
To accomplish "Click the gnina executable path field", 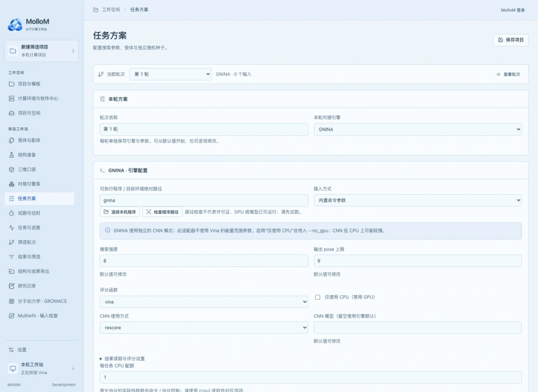I will [204, 200].
